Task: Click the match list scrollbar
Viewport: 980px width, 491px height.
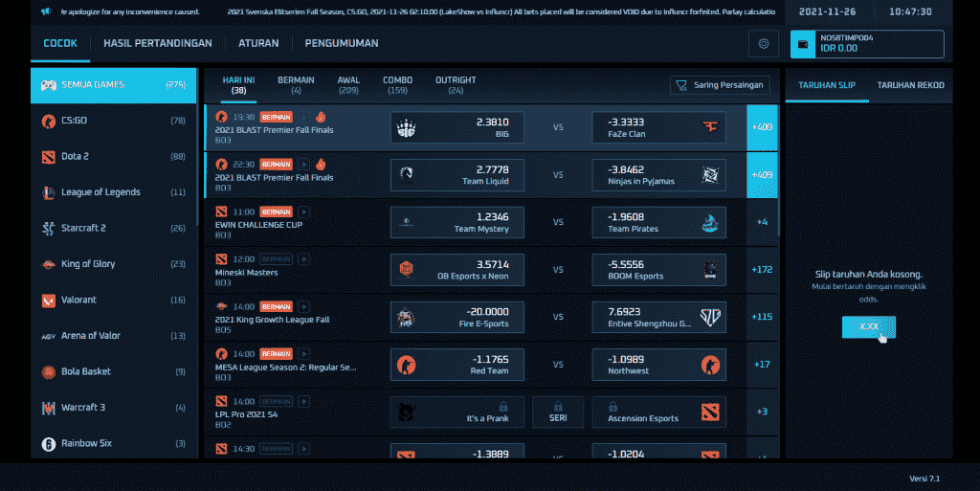Action: [x=779, y=170]
